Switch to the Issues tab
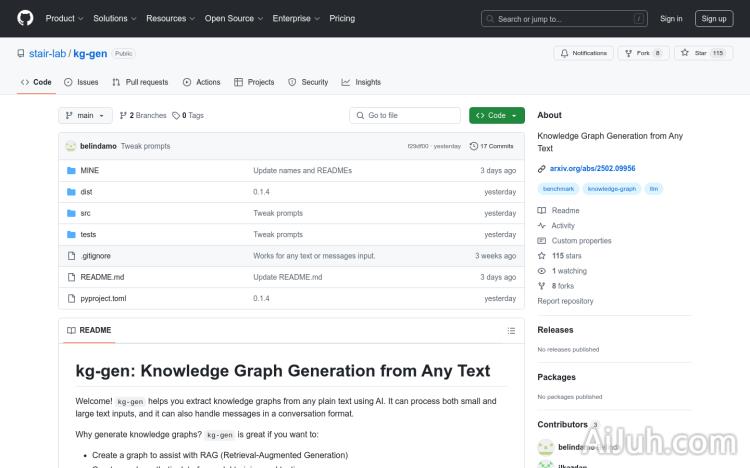 [81, 82]
